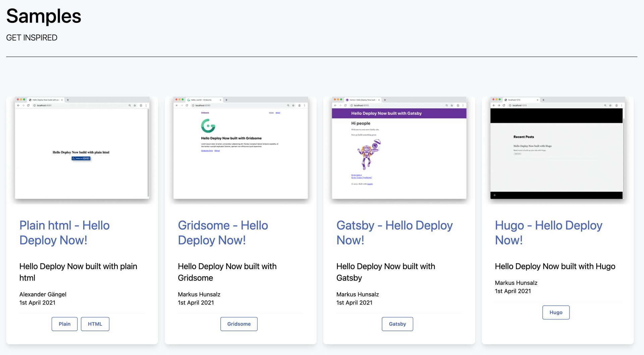Click "Hello Deploy Now built with Hugo" description
The height and width of the screenshot is (355, 644).
click(555, 266)
